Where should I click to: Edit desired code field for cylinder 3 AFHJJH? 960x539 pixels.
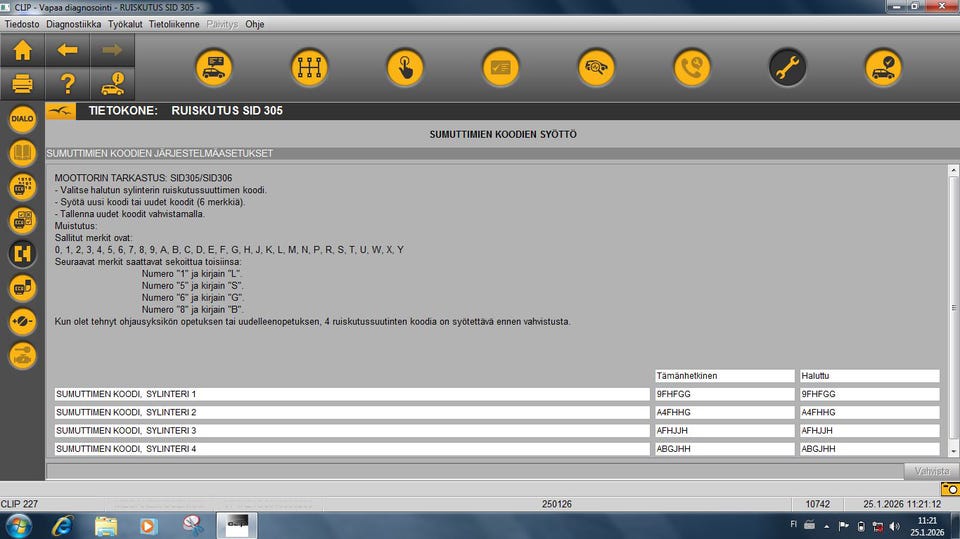coord(869,431)
